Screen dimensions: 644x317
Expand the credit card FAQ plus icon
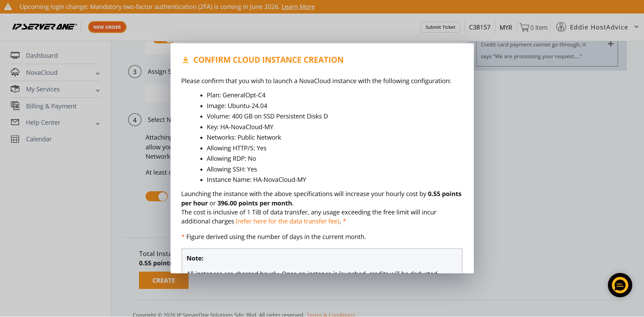pos(611,44)
